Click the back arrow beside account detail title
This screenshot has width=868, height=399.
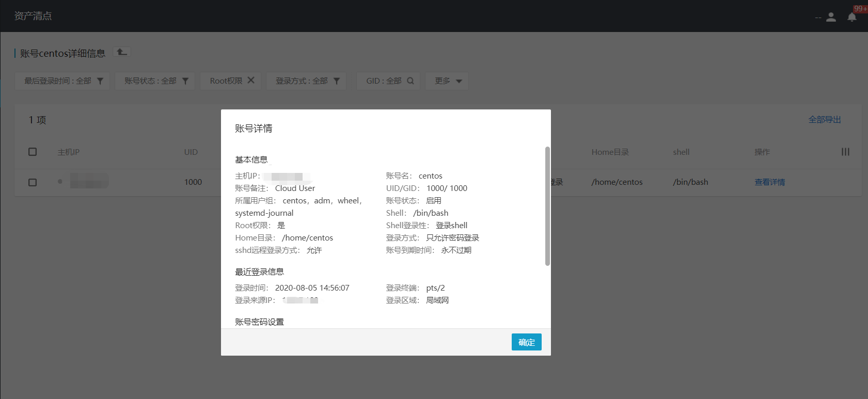point(122,52)
